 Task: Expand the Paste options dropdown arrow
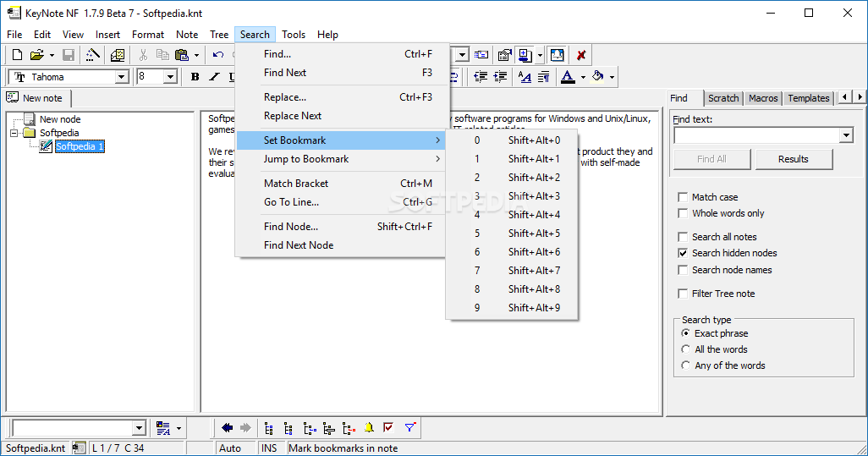[x=196, y=55]
